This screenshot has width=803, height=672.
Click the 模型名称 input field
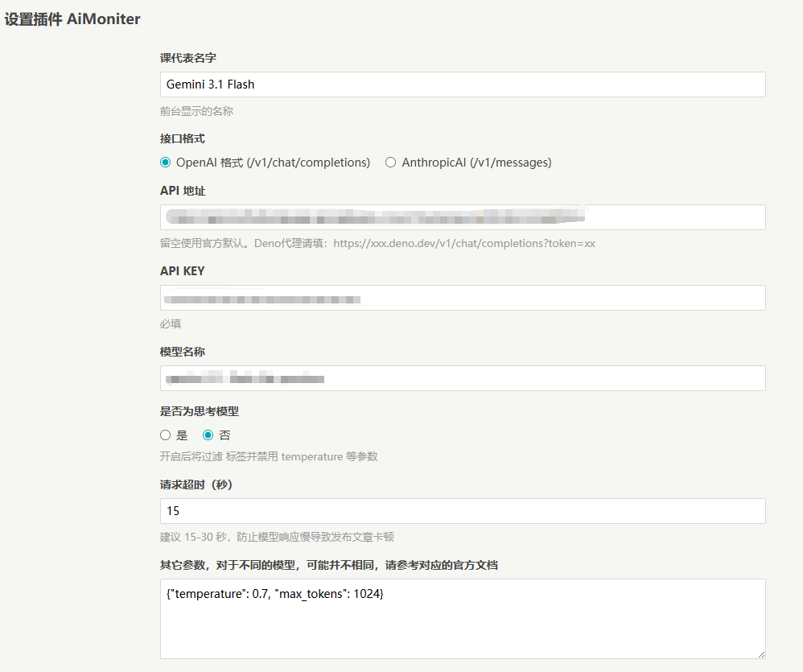[463, 378]
